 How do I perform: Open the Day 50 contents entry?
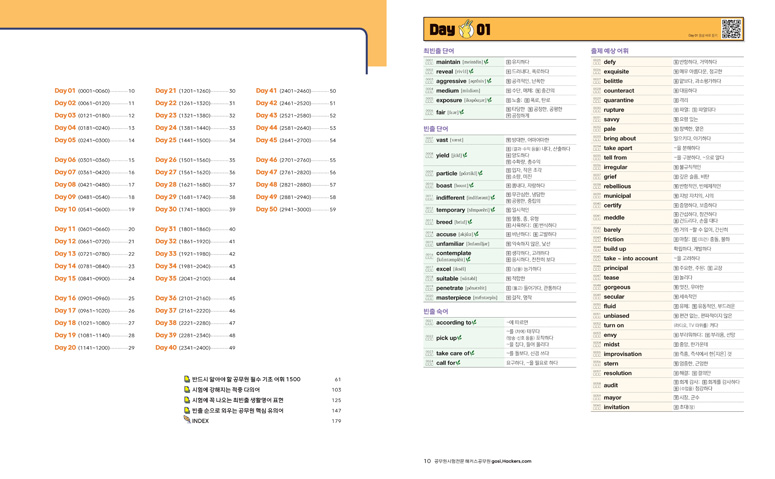(296, 210)
